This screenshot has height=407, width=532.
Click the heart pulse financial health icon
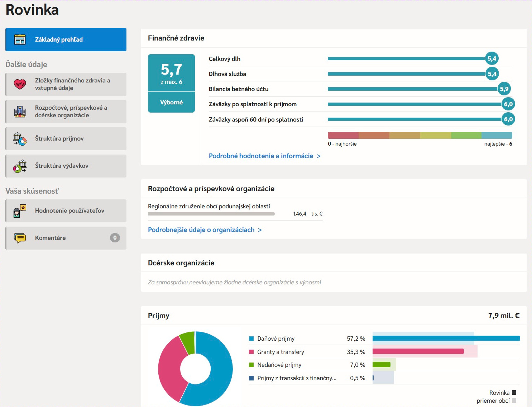pos(20,84)
